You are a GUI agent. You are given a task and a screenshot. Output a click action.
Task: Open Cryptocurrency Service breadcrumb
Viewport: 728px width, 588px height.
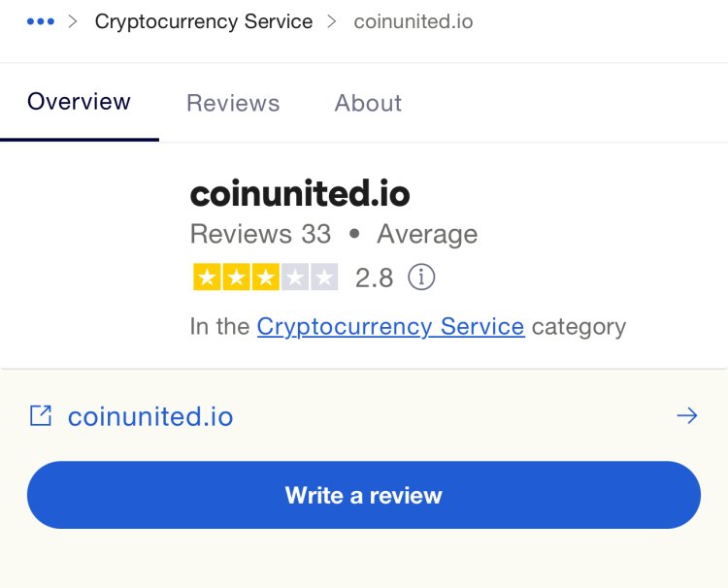tap(204, 21)
